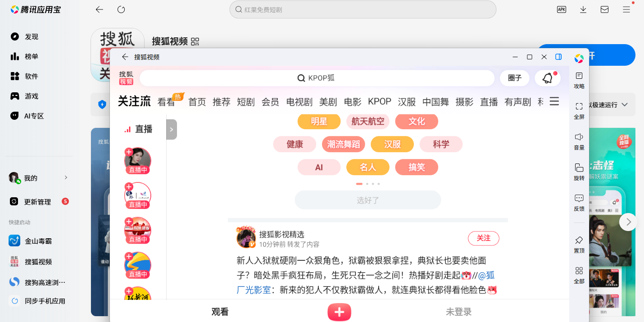Switch to 全屏 fullscreen mode
The image size is (644, 322).
(x=579, y=111)
